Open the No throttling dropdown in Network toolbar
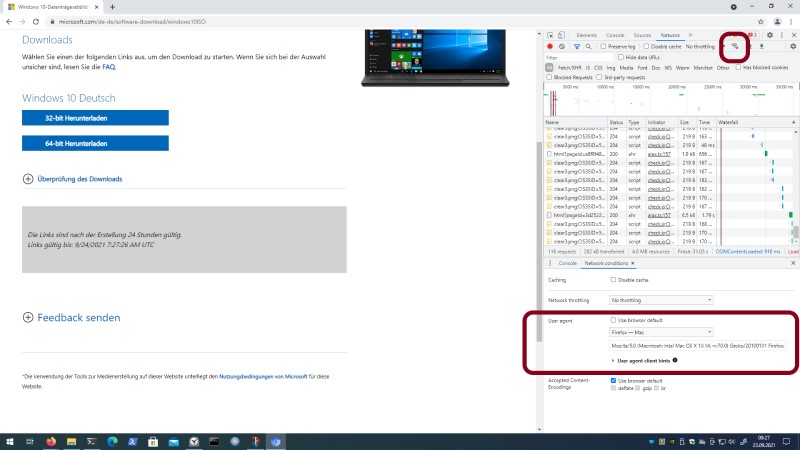The width and height of the screenshot is (800, 450). [704, 46]
